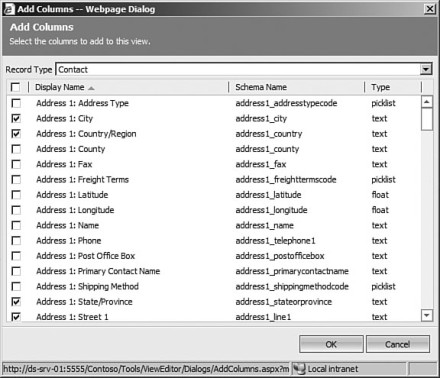Select the address1_fax schema name cell
The width and height of the screenshot is (440, 378).
[x=261, y=164]
